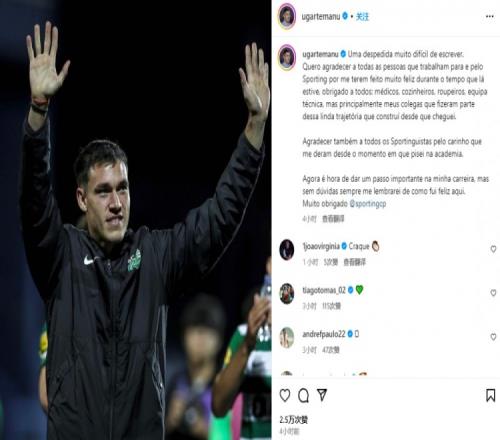This screenshot has height=440, width=500.
Task: Follow ugartemanu using the blue 关注 link
Action: click(x=362, y=17)
